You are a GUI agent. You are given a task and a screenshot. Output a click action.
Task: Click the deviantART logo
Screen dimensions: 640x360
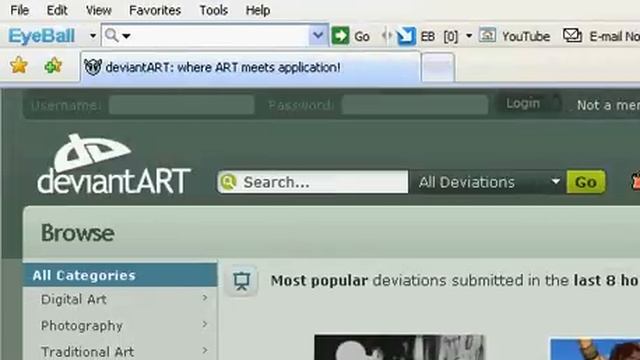[x=113, y=164]
